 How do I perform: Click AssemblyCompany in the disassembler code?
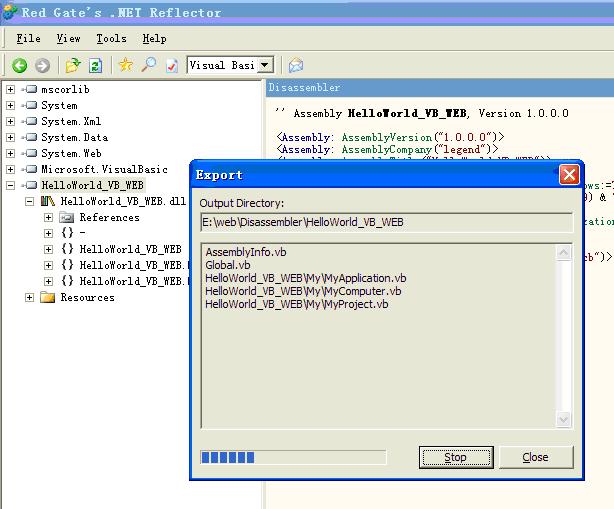click(x=386, y=149)
